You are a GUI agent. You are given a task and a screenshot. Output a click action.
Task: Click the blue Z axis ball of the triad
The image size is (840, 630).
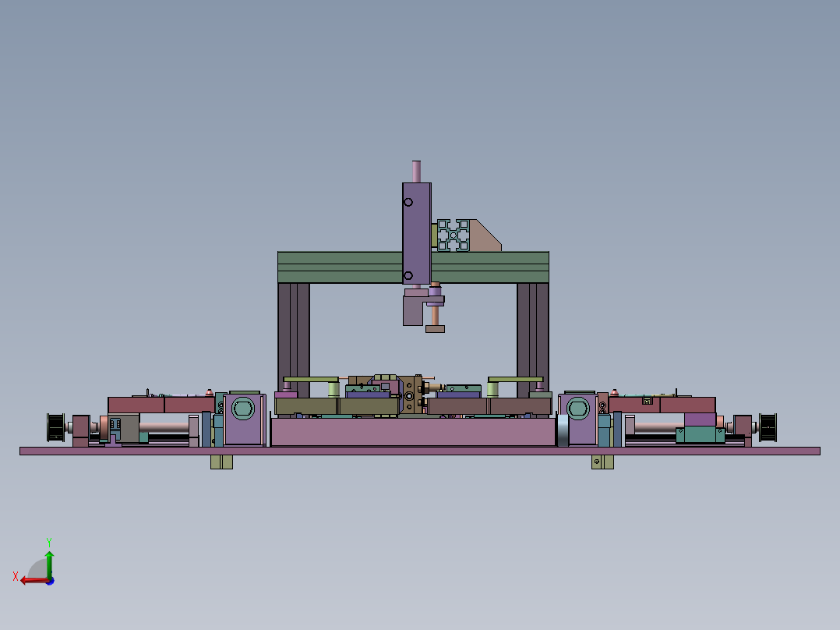(x=51, y=581)
